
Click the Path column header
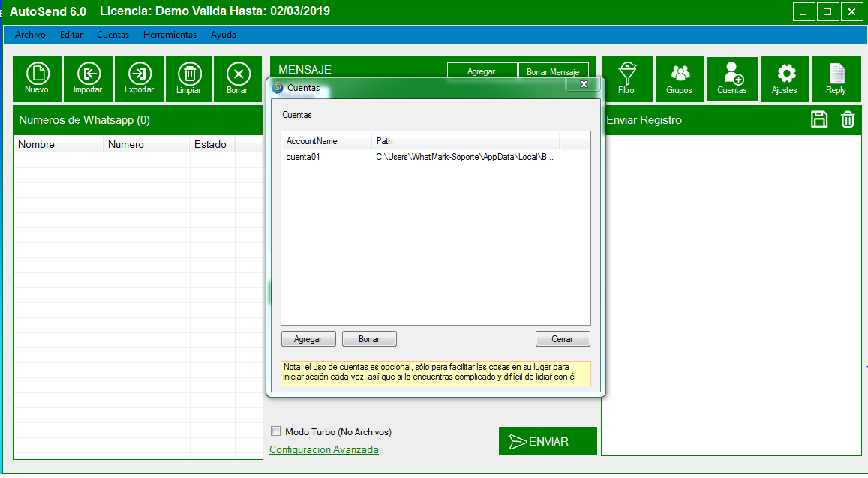(466, 141)
